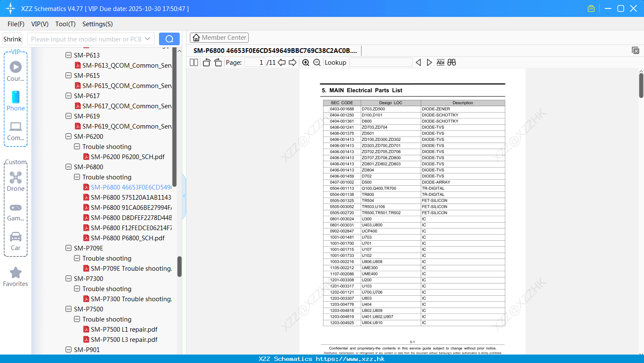Viewport: 644px width, 363px height.
Task: Click the search magnifier button
Action: point(169,39)
